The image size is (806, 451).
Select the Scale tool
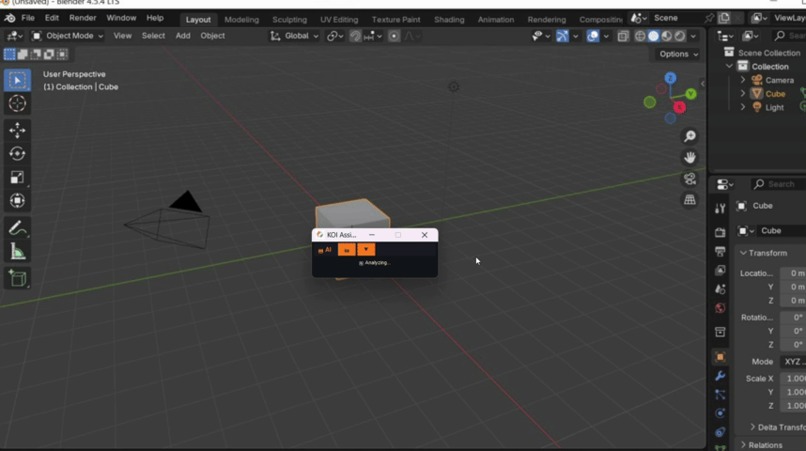pyautogui.click(x=17, y=177)
